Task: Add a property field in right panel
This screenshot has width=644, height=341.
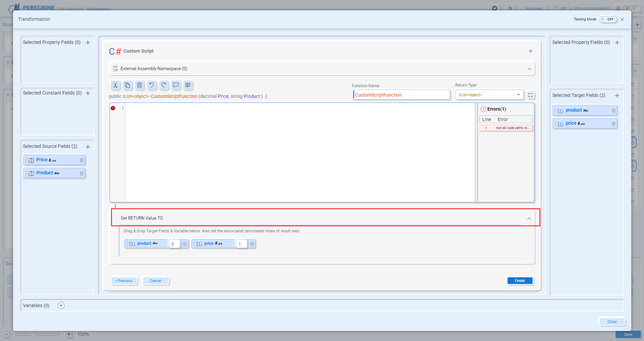Action: coord(617,43)
